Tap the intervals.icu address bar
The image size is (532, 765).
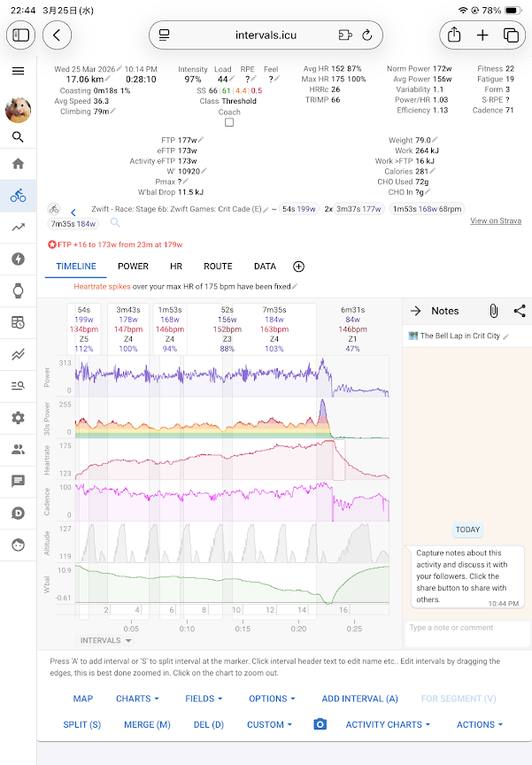click(x=266, y=35)
